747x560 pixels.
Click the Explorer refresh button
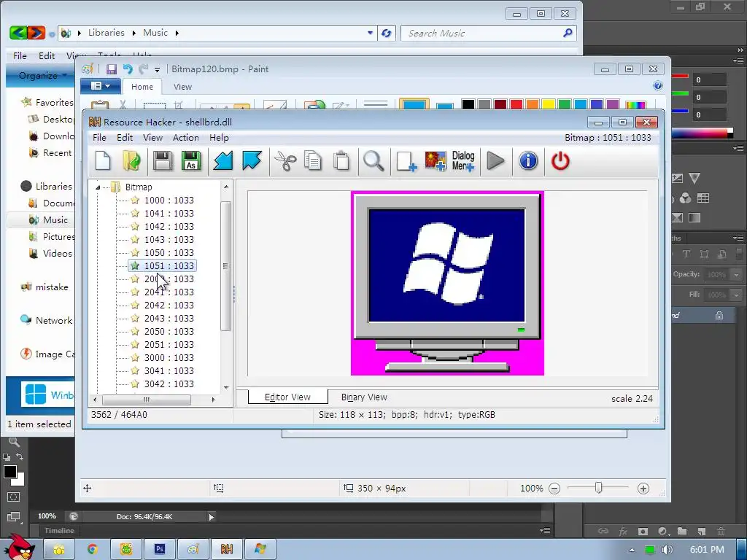[x=387, y=33]
